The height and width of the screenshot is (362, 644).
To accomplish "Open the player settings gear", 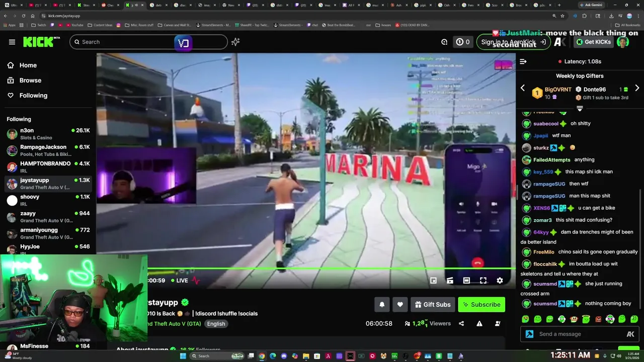I will (500, 281).
